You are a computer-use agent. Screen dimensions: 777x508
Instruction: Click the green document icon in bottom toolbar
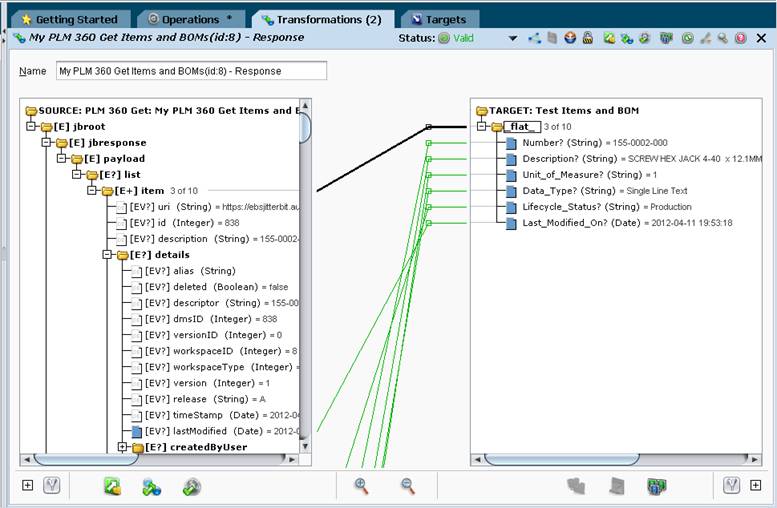(112, 486)
